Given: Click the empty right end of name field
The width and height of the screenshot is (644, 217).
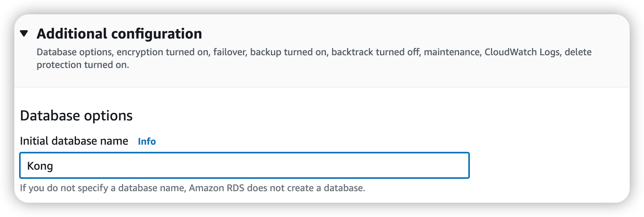Looking at the screenshot, I should click(437, 165).
